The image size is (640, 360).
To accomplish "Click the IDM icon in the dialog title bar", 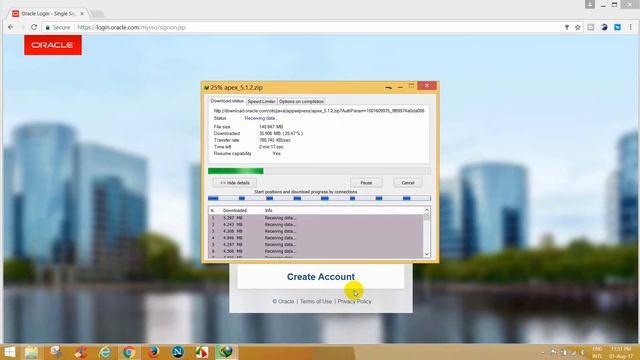I will pos(207,87).
